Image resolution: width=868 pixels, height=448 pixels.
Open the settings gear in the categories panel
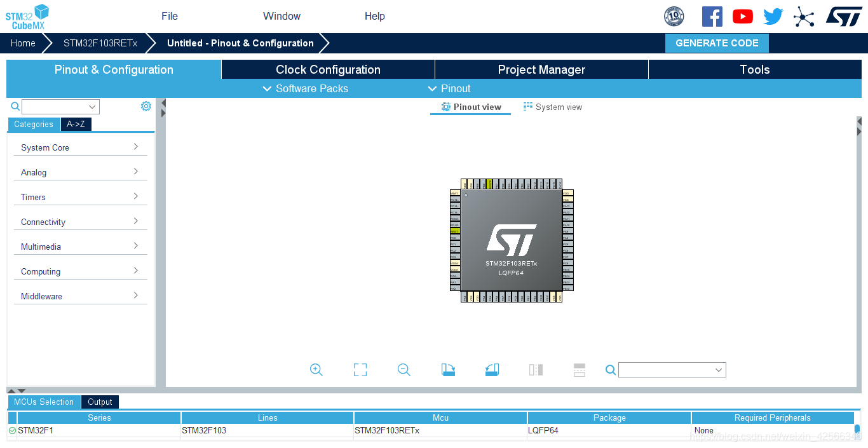point(146,106)
